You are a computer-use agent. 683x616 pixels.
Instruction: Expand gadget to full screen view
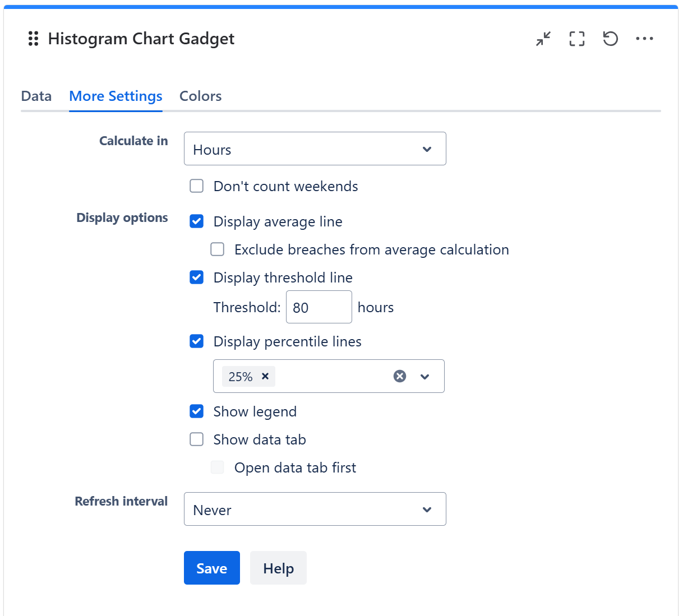click(576, 39)
